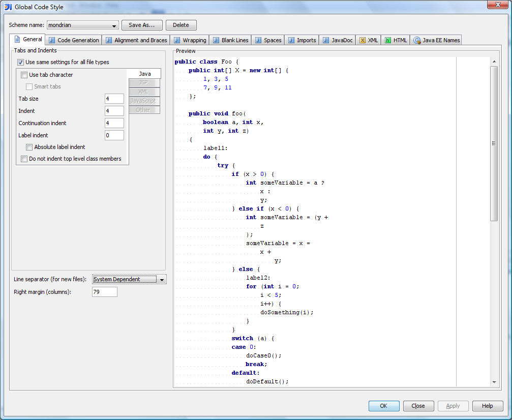
Task: Click the HTML tab icon
Action: [388, 40]
